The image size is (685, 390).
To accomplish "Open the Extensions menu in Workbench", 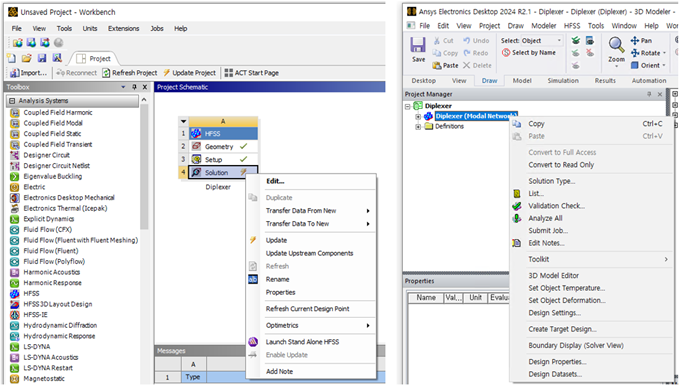I will (124, 28).
